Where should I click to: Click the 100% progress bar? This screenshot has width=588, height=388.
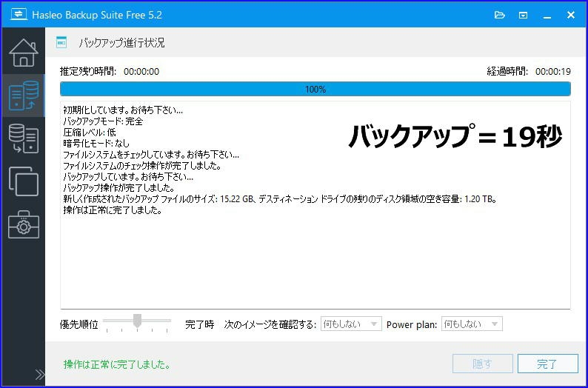click(315, 89)
